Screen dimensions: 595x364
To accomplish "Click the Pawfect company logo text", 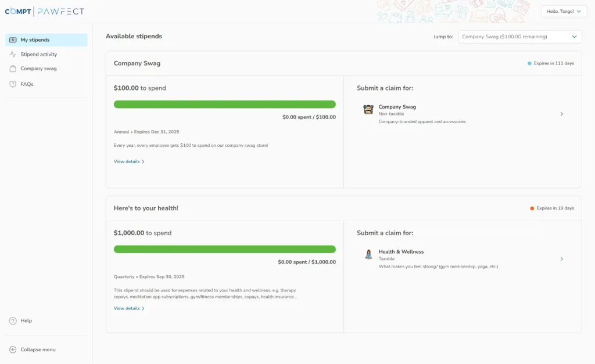I will coord(60,12).
